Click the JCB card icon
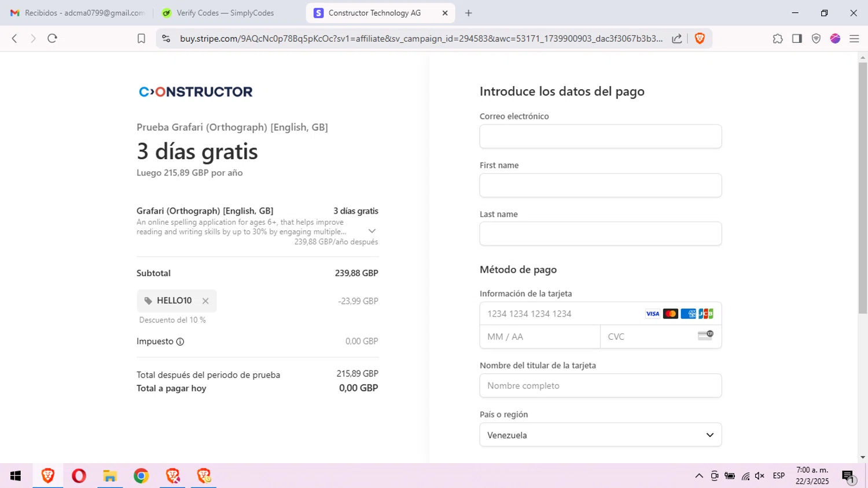This screenshot has height=488, width=868. pos(706,314)
